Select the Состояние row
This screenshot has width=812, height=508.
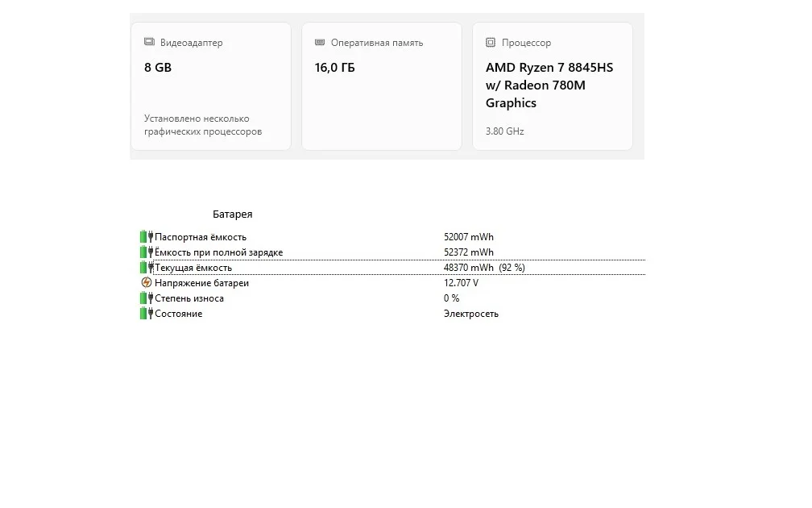pos(392,313)
